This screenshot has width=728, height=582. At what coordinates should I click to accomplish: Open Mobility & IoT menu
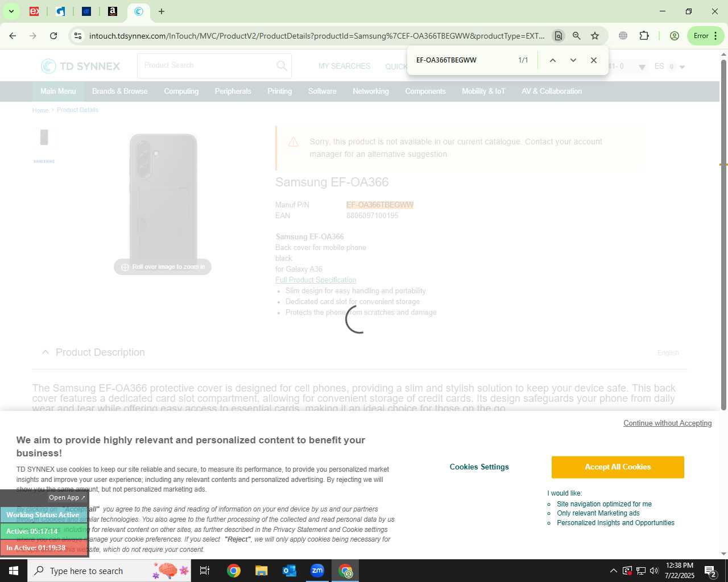(x=483, y=92)
